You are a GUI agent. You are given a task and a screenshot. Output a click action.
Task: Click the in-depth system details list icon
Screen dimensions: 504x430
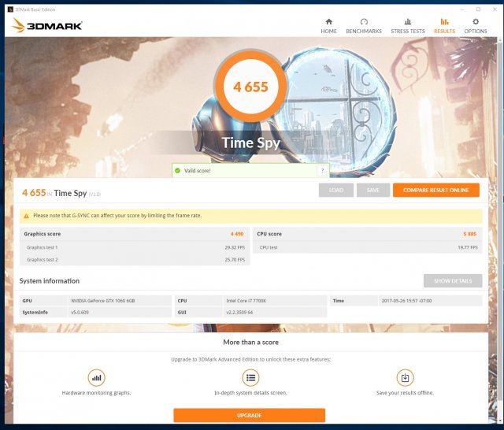(x=250, y=377)
